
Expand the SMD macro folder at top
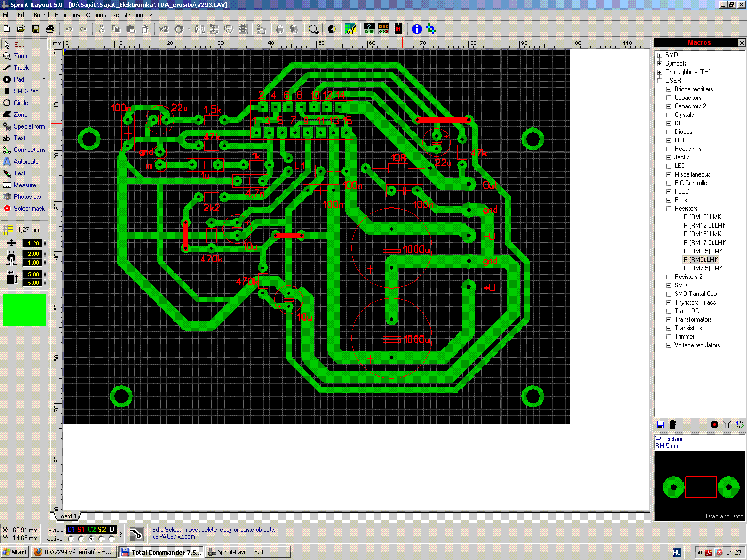[x=660, y=55]
